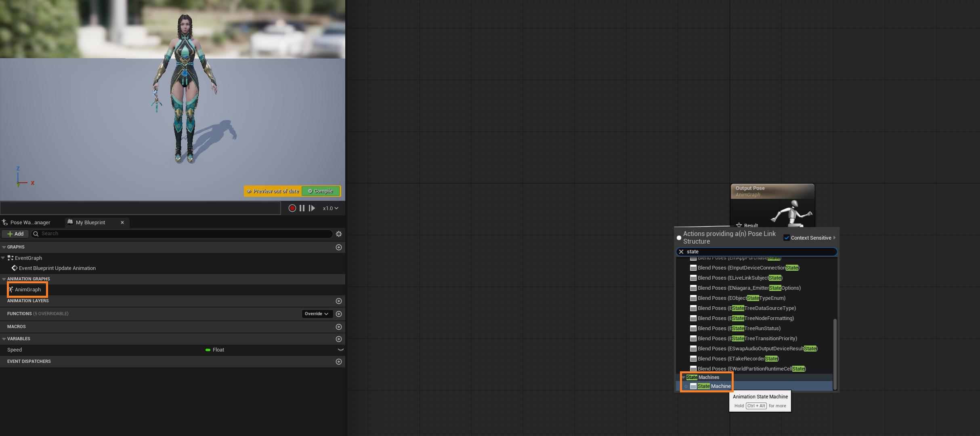Add a new variable with plus icon
This screenshot has width=980, height=436.
(339, 339)
